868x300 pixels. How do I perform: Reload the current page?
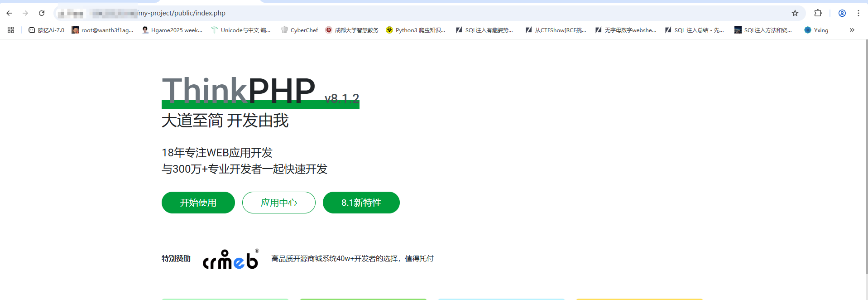click(42, 13)
